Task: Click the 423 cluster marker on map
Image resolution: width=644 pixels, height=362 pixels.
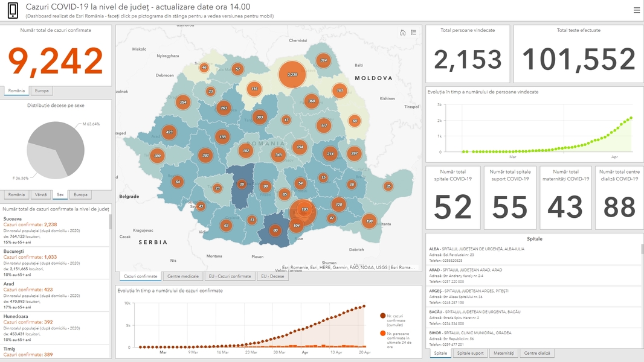Action: coord(169,132)
